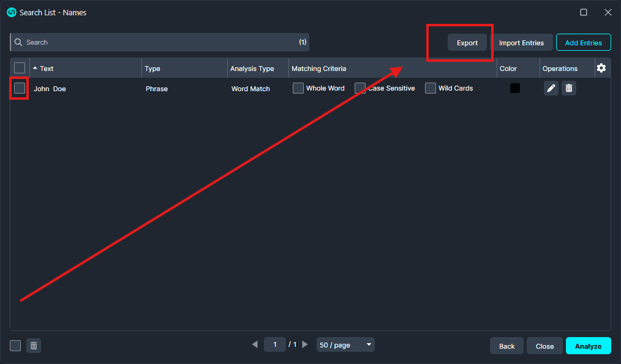Go to the previous page arrow
The image size is (621, 364).
click(255, 344)
